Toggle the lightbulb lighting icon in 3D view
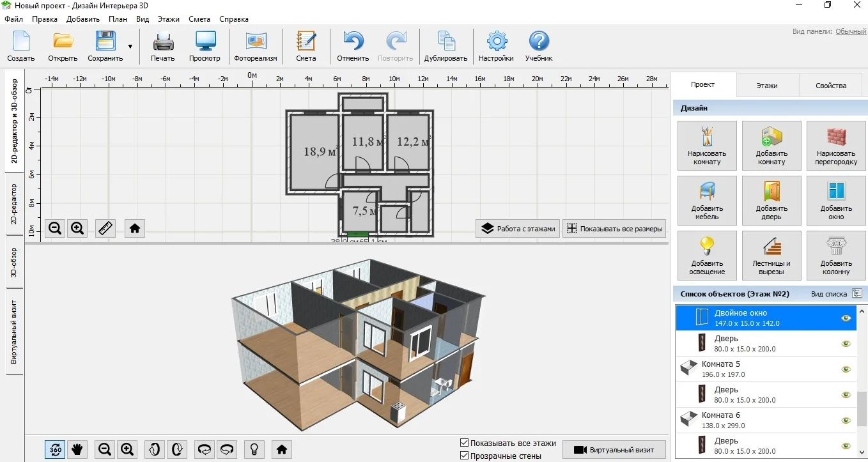The height and width of the screenshot is (462, 868). (254, 449)
